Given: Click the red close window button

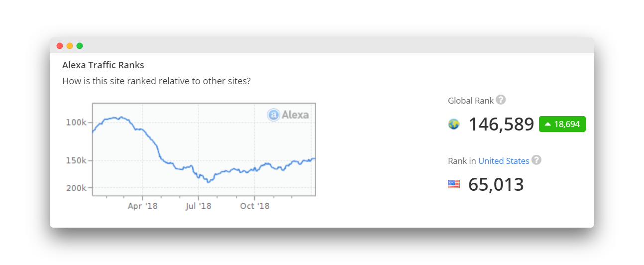Looking at the screenshot, I should click(x=60, y=46).
